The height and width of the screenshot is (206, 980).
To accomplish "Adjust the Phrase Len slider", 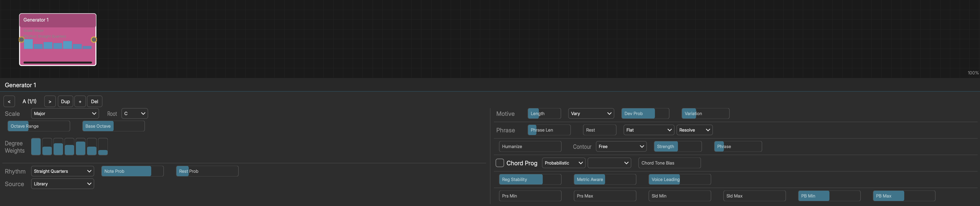I will tap(549, 130).
